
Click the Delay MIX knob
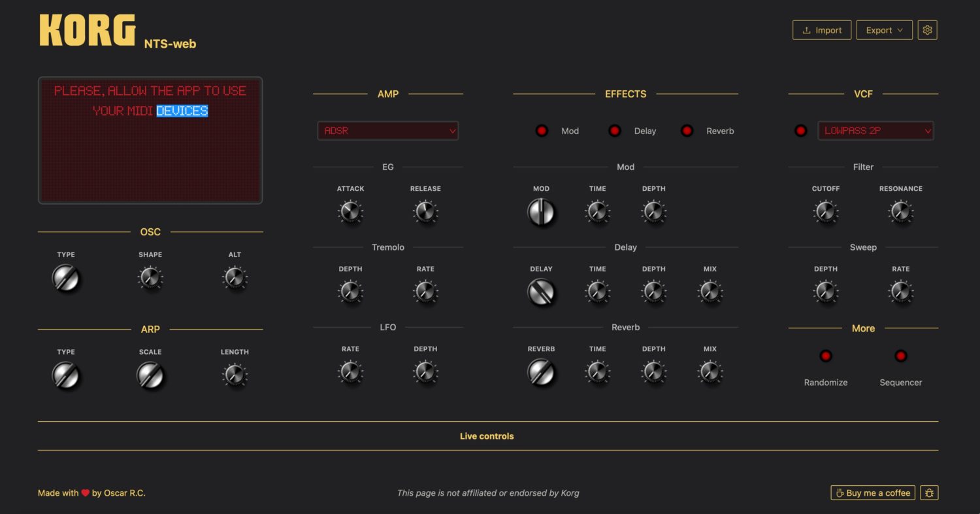(x=710, y=292)
